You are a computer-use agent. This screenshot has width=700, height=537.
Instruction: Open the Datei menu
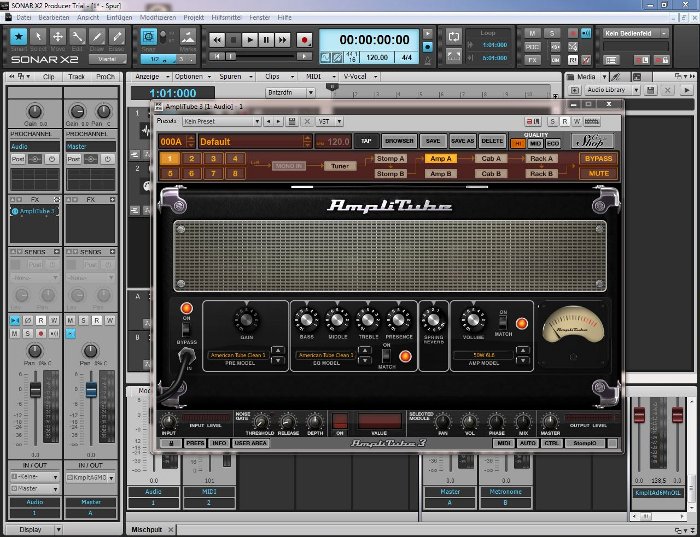pos(24,17)
